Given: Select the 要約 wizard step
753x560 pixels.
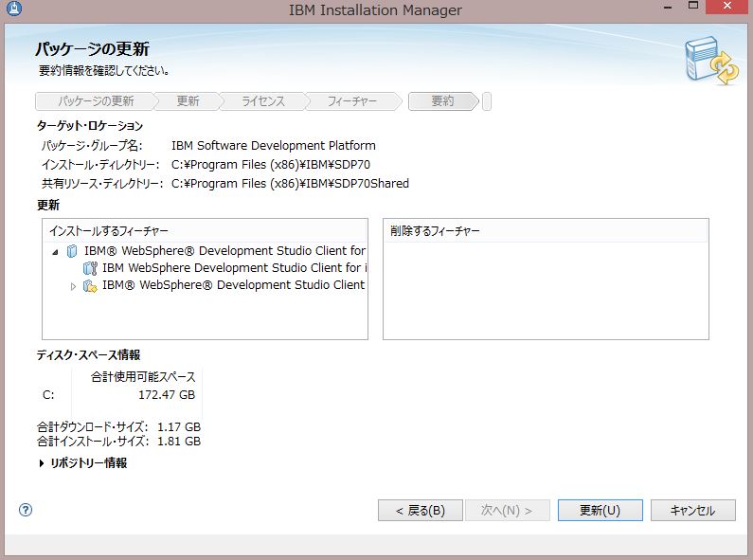Looking at the screenshot, I should 442,101.
